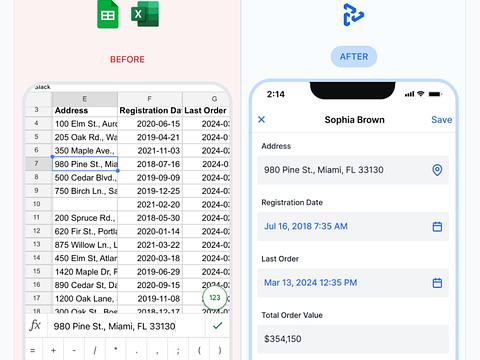Tap the location pin icon in Address field
The image size is (480, 360).
click(x=437, y=170)
